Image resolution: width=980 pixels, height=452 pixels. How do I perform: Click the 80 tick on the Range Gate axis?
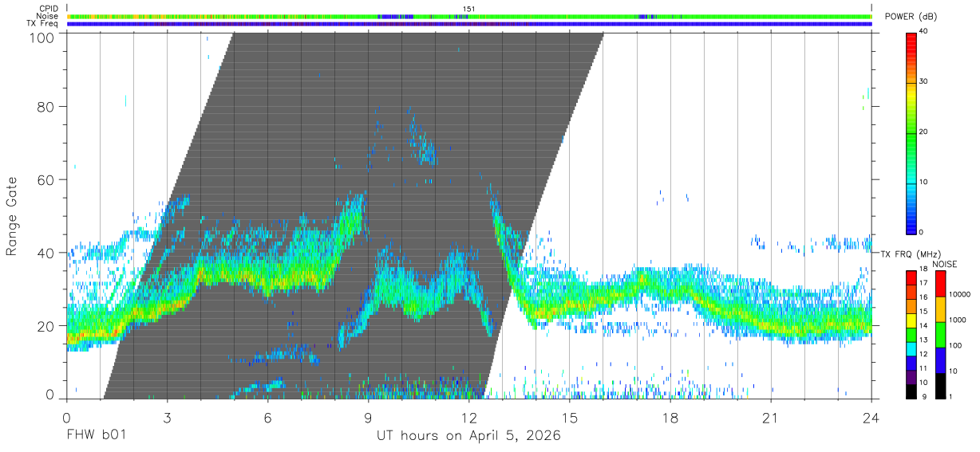tap(46, 107)
